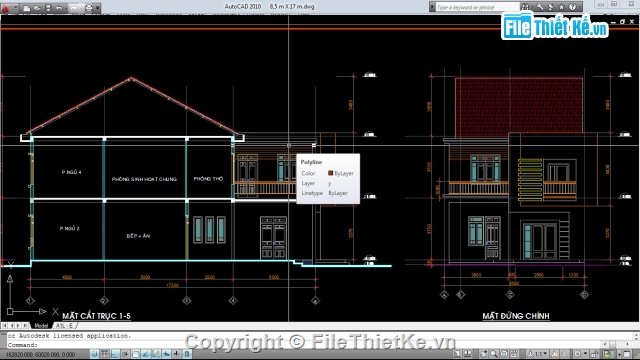Click the Undo arrow in Quick Access toolbar

click(59, 8)
